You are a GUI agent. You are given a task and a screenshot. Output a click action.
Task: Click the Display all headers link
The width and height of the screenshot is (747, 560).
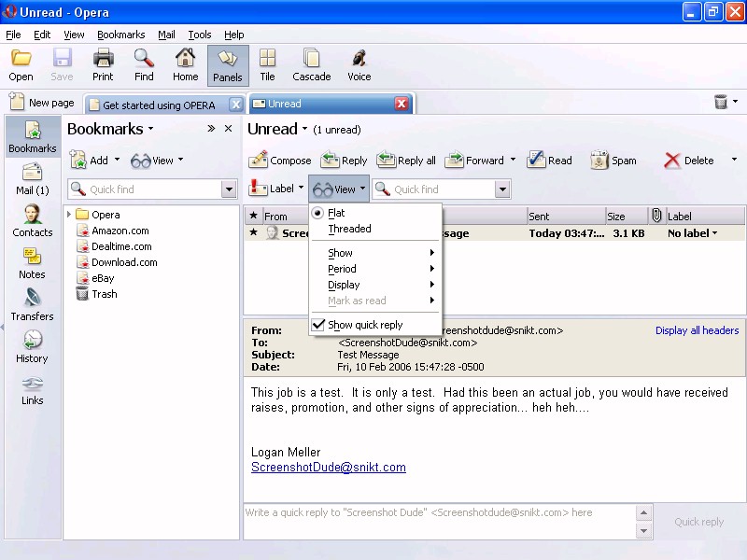click(697, 330)
